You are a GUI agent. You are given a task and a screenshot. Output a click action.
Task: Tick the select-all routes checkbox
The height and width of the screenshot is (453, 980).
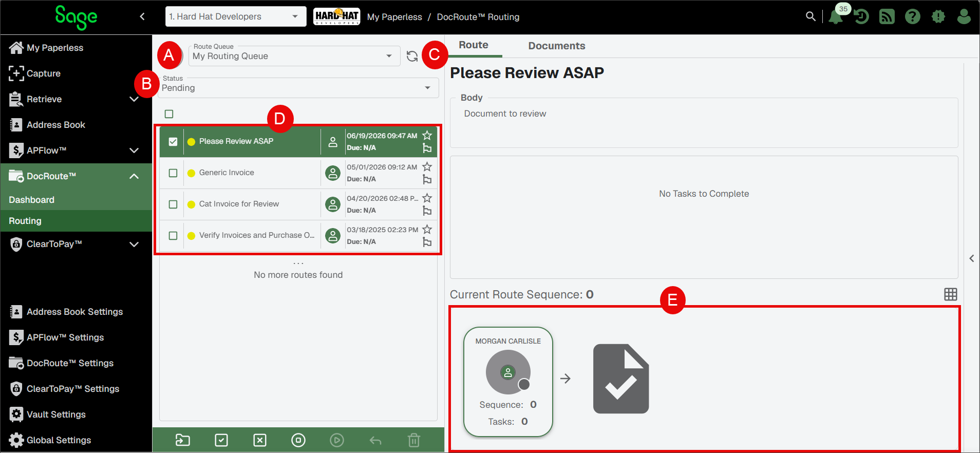pyautogui.click(x=169, y=114)
